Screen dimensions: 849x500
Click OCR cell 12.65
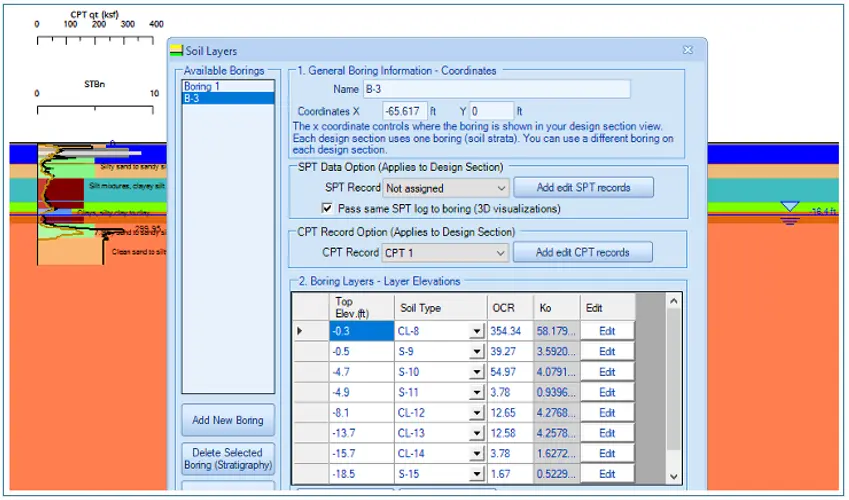click(x=510, y=413)
